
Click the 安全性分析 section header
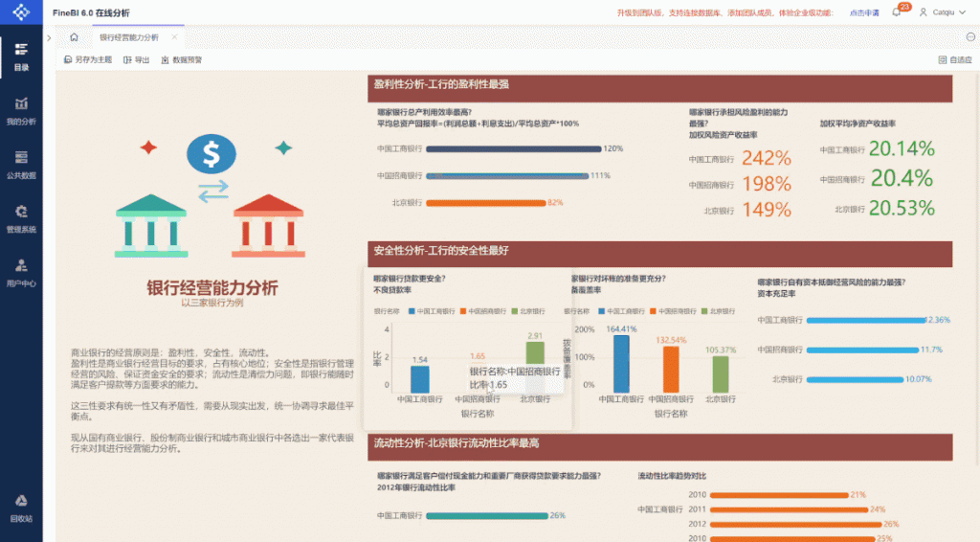click(660, 255)
